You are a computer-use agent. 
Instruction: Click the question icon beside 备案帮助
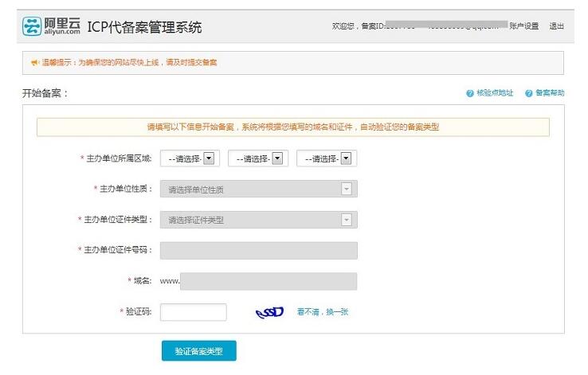[528, 94]
